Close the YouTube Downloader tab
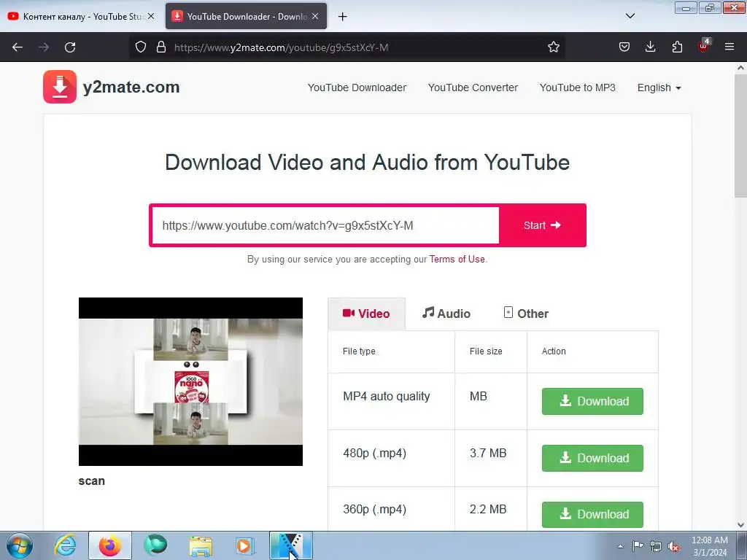 pos(315,16)
